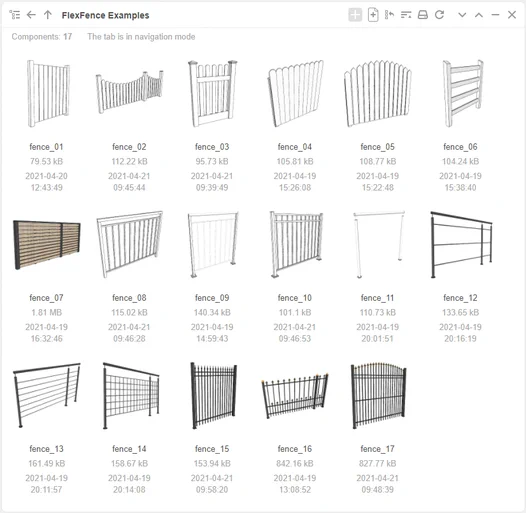Click the fence_03 name label

pyautogui.click(x=212, y=147)
